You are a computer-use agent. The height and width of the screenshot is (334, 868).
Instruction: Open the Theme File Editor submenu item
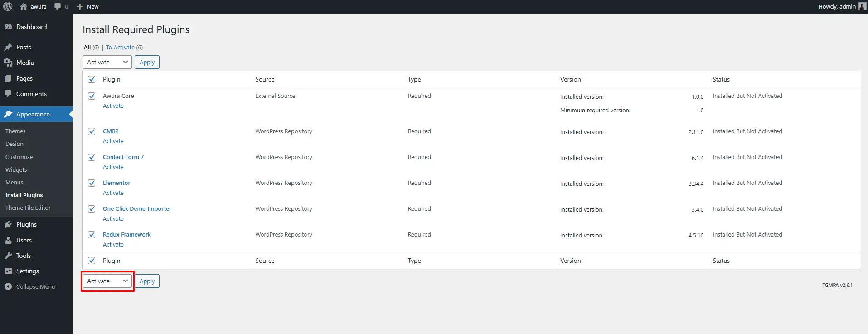coord(28,208)
